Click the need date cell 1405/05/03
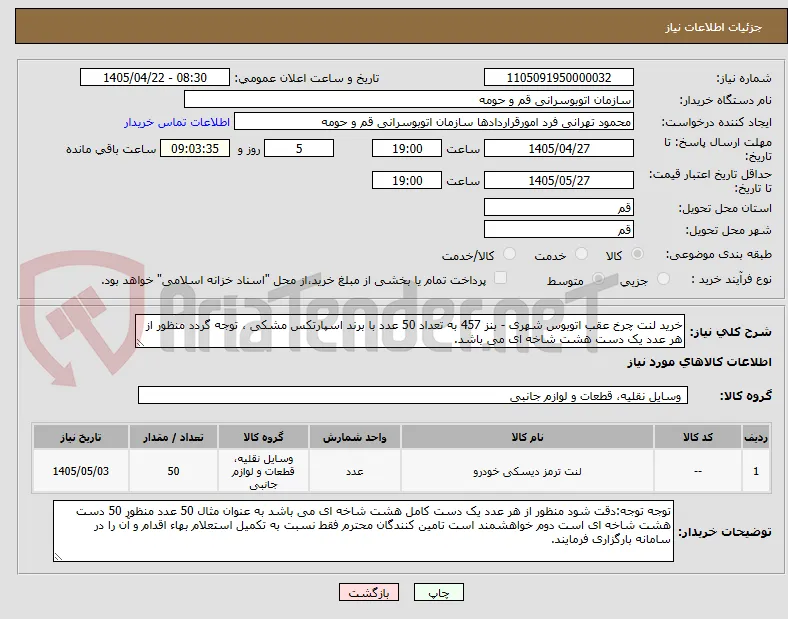788x619 pixels. 81,471
